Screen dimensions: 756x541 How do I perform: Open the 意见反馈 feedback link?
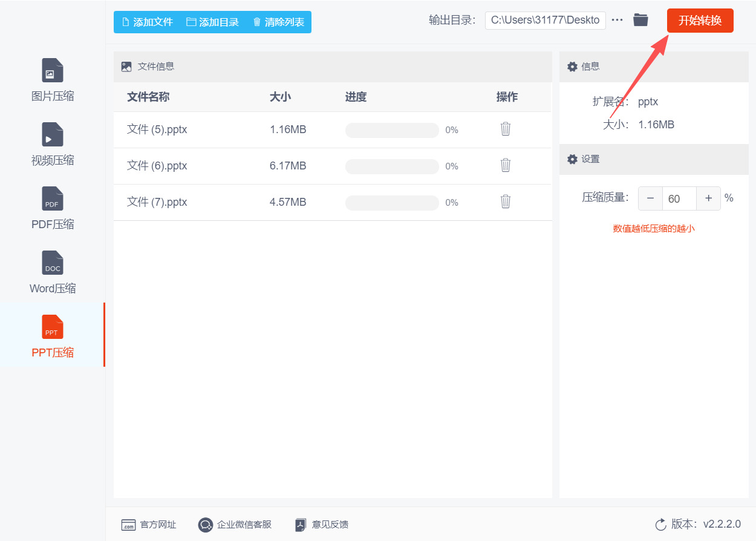point(322,525)
